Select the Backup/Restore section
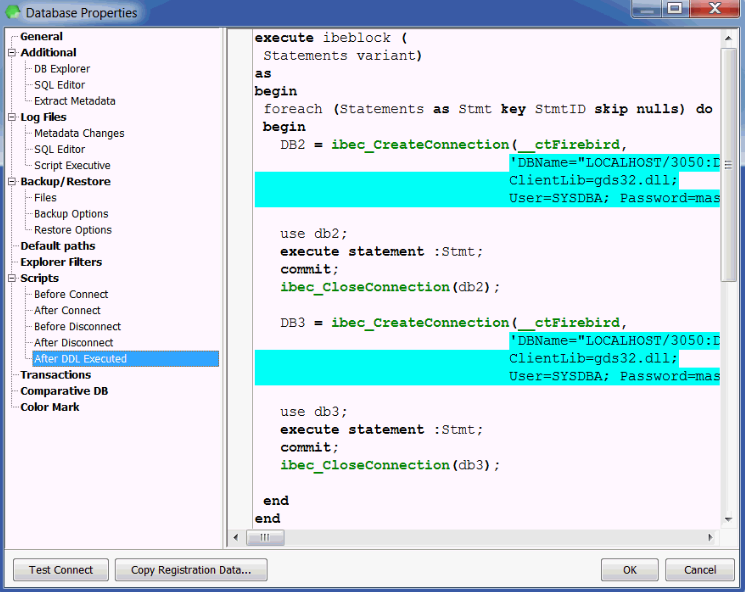745x592 pixels. tap(65, 181)
